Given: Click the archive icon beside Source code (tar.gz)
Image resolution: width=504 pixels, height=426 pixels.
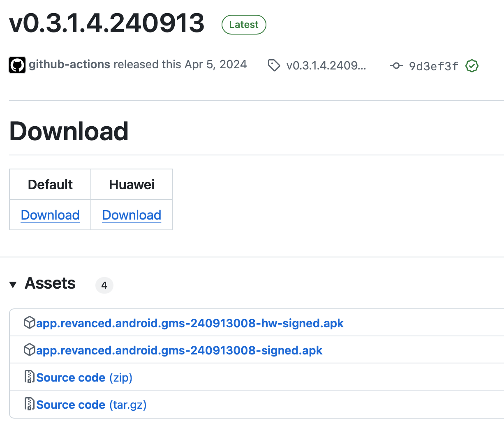Looking at the screenshot, I should click(x=29, y=404).
